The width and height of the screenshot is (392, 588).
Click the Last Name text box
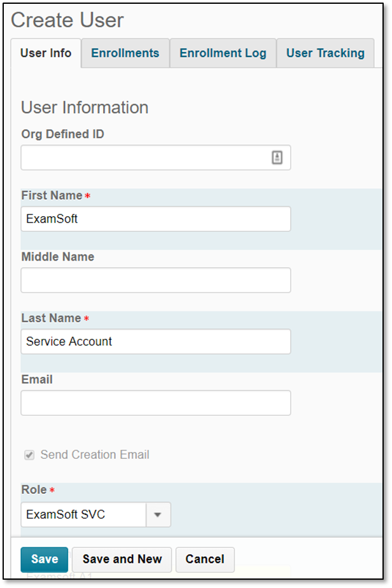click(156, 341)
